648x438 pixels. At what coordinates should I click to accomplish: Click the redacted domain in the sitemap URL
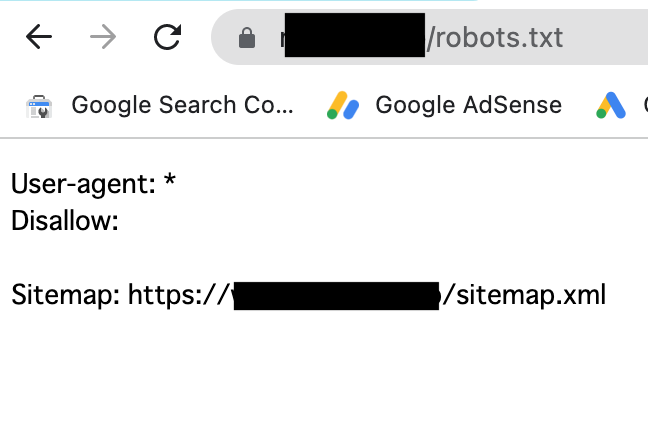pyautogui.click(x=336, y=296)
